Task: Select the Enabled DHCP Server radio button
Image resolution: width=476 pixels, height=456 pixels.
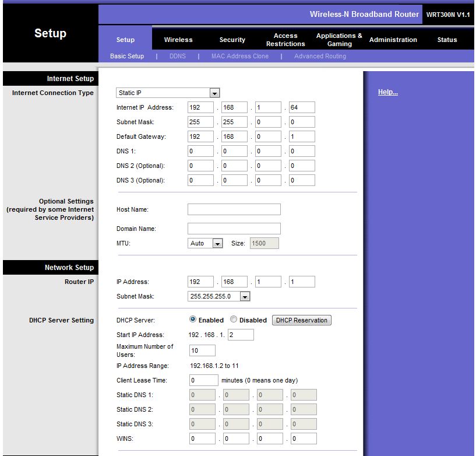Action: [x=193, y=320]
